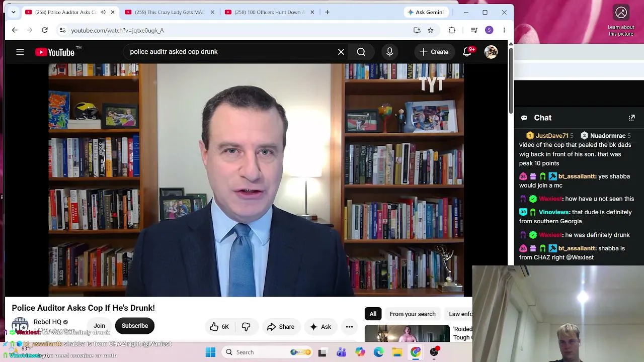Open the media control icon in Chrome toolbar

(x=474, y=30)
